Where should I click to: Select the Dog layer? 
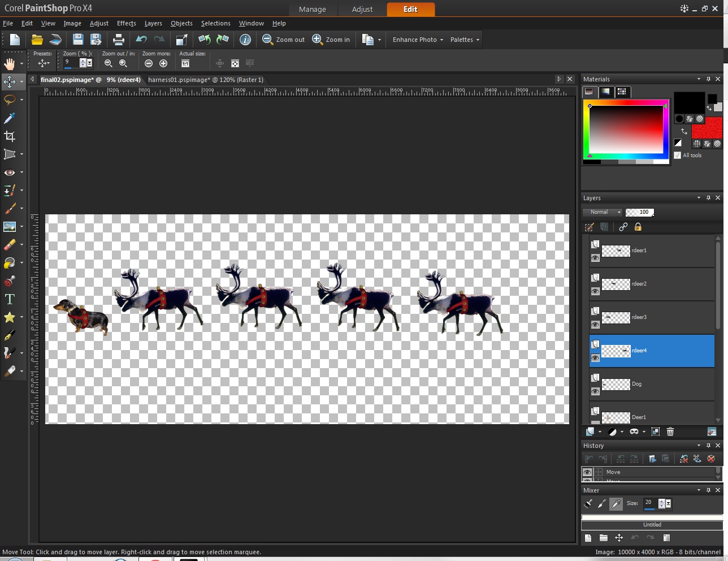pos(652,384)
